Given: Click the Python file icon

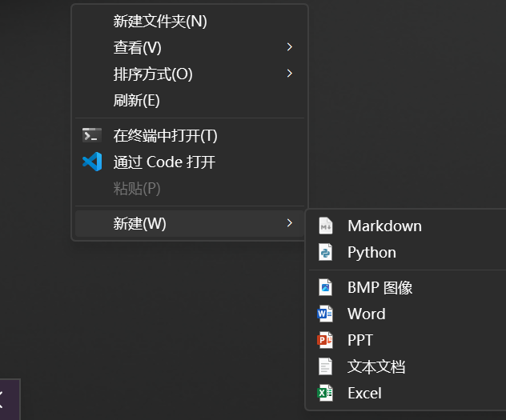Looking at the screenshot, I should [x=326, y=252].
